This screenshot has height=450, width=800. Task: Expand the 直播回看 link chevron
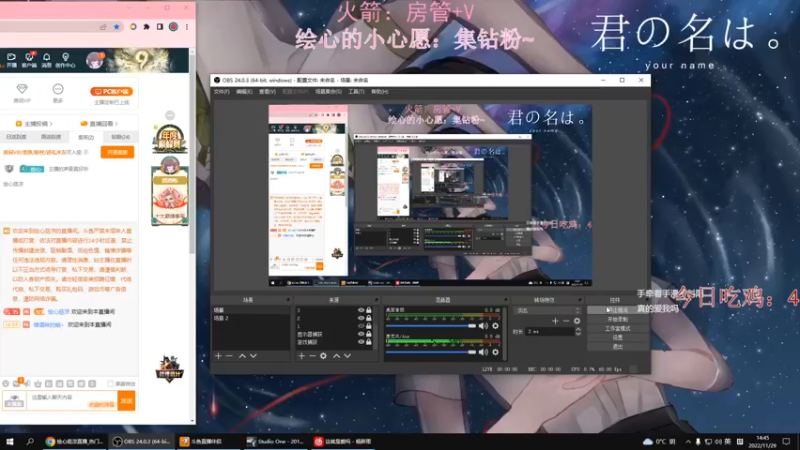[116, 123]
